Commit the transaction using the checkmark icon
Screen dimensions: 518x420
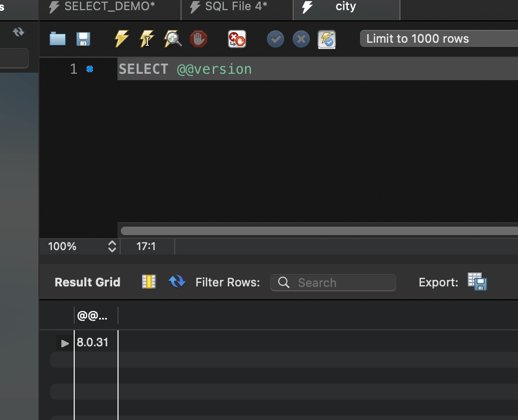click(x=275, y=39)
